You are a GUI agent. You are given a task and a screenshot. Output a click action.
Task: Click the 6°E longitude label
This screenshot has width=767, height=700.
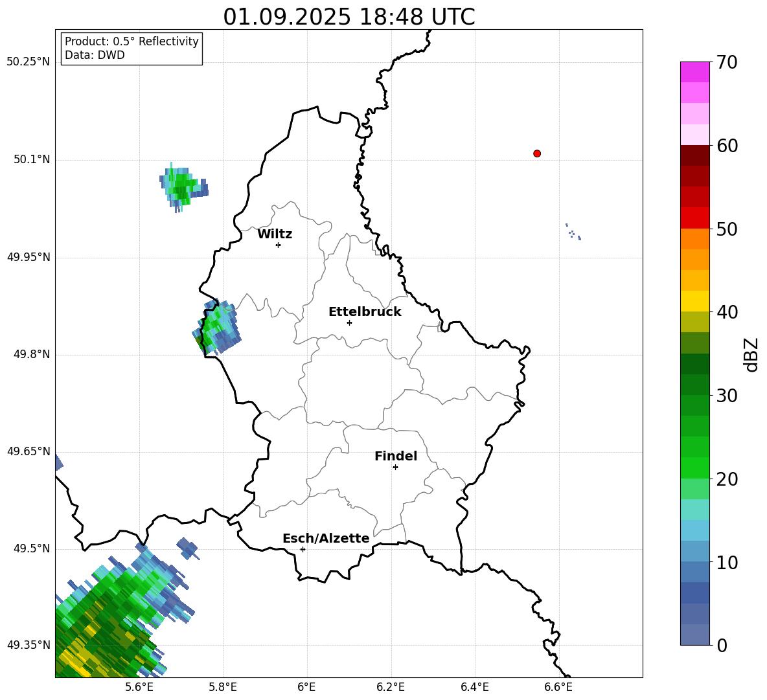(306, 687)
